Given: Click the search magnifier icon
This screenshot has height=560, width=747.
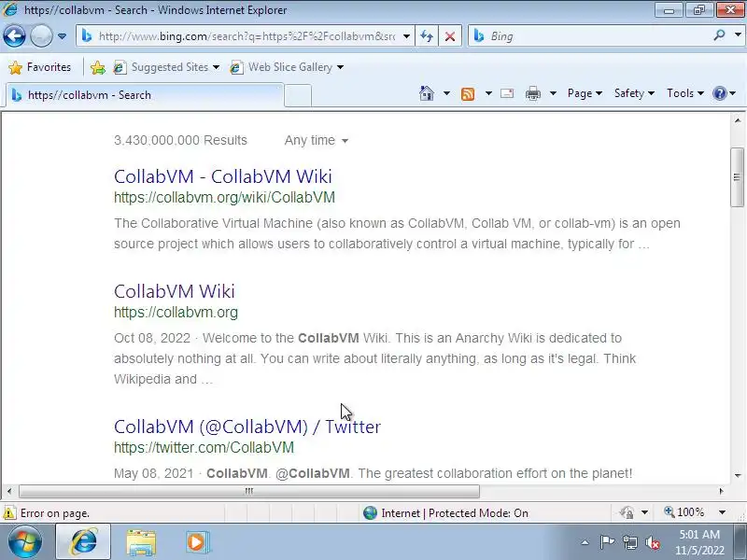Looking at the screenshot, I should tap(719, 35).
